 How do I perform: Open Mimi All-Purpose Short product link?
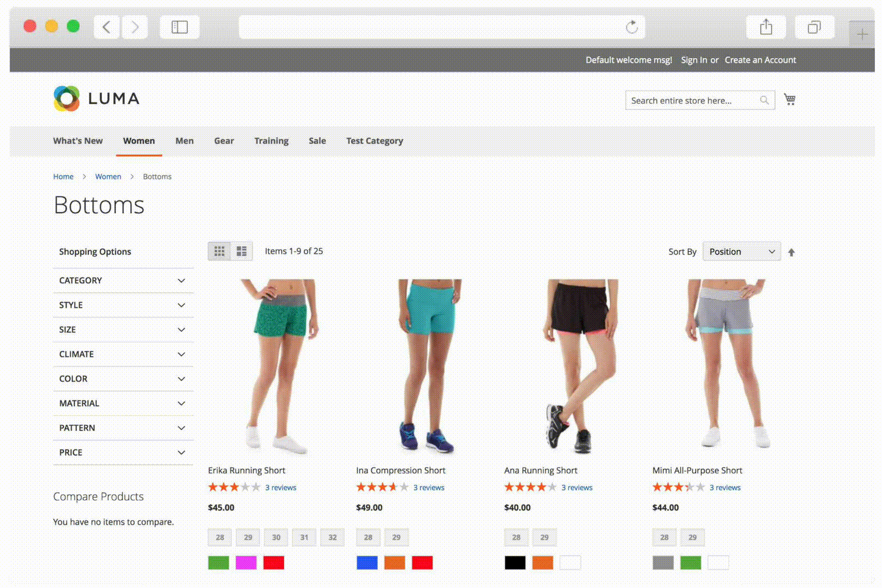697,470
